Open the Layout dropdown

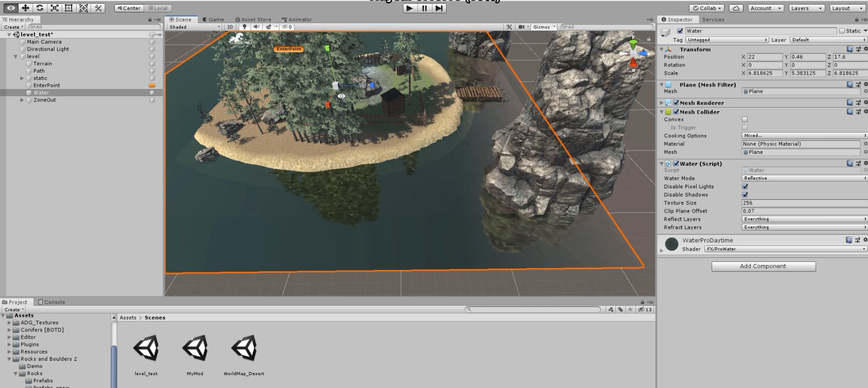point(846,8)
